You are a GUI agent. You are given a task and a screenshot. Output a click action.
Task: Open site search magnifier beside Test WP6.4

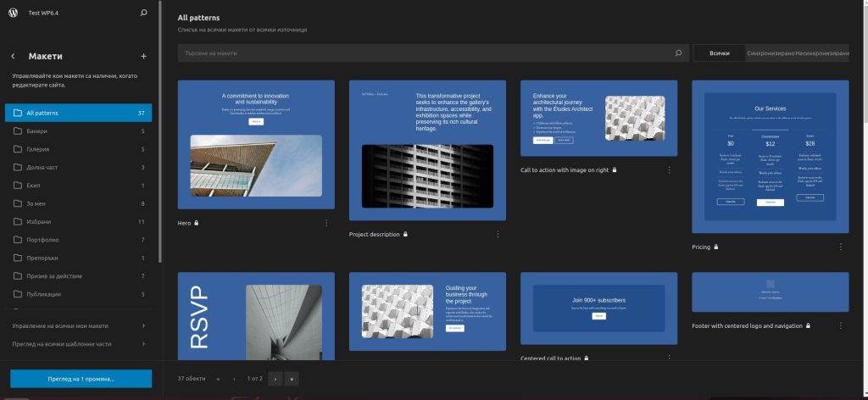pyautogui.click(x=144, y=13)
